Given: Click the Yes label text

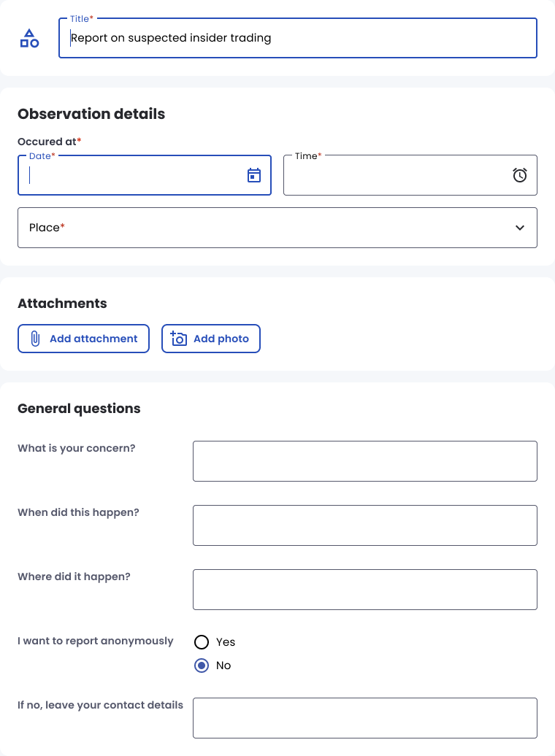Looking at the screenshot, I should point(226,642).
